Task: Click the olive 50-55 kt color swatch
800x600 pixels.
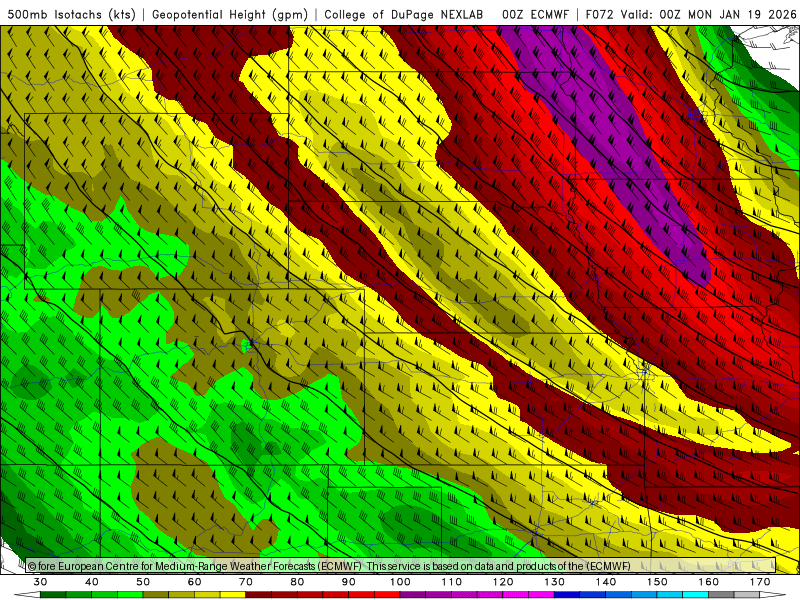Action: (x=156, y=595)
